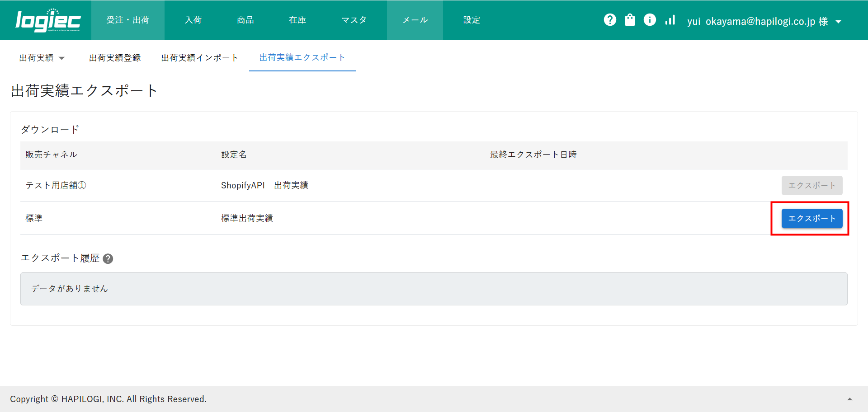Click the footer scroll-up triangle icon

click(x=849, y=399)
